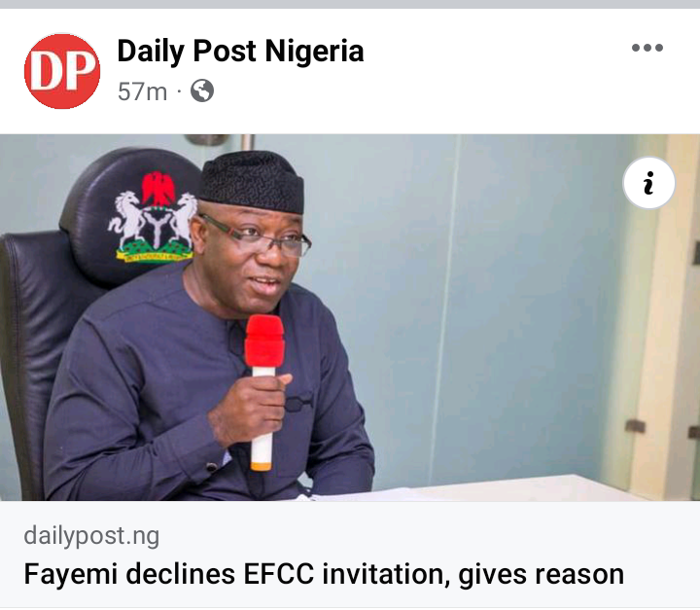Open the Fayemi declines EFCC invitation headline

click(324, 574)
